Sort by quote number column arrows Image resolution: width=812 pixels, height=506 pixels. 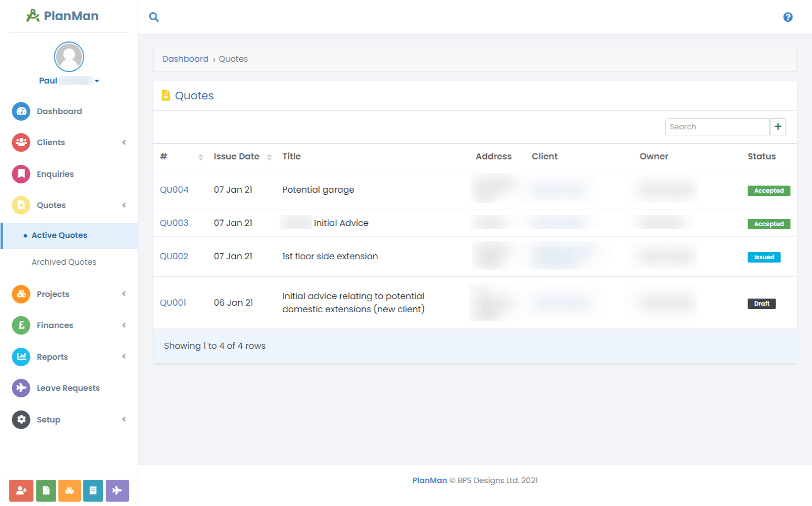201,157
